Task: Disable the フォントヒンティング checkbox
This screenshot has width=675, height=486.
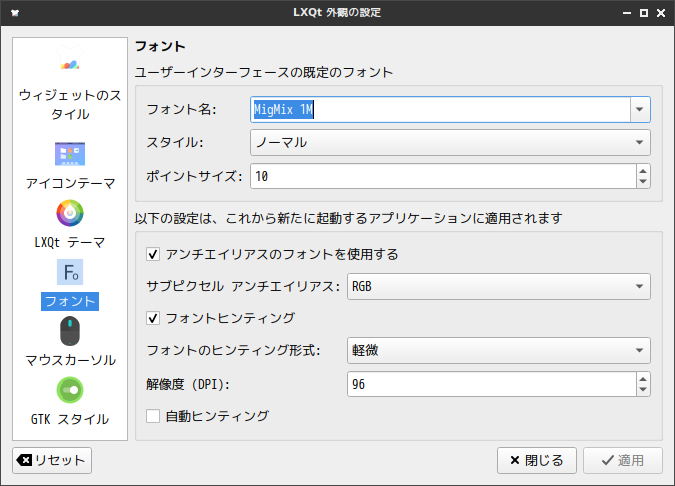Action: click(x=153, y=318)
